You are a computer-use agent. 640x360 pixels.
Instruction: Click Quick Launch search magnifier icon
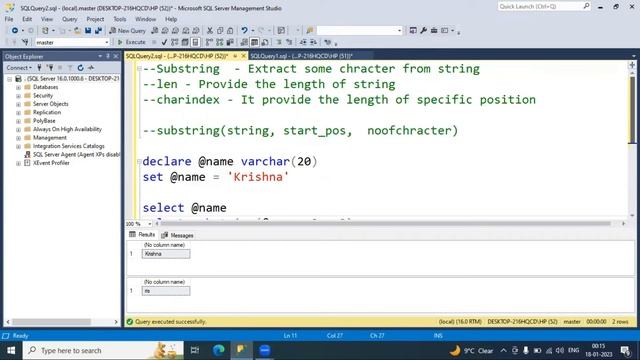click(586, 6)
